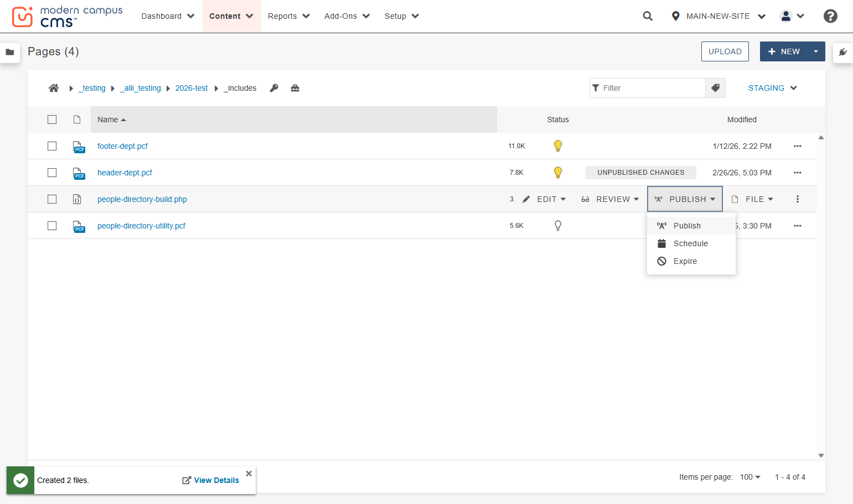This screenshot has height=504, width=853.
Task: Open the global search icon
Action: [648, 16]
